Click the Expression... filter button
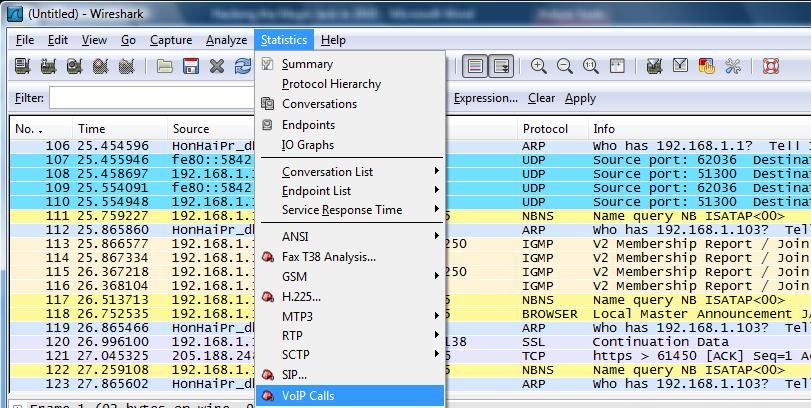The width and height of the screenshot is (811, 408). 485,98
